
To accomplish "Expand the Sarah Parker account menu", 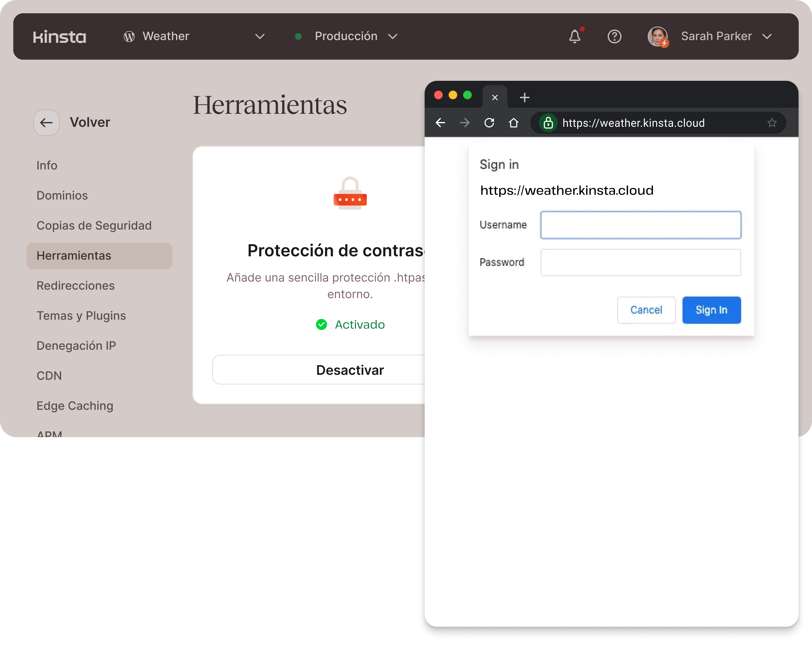I will click(767, 37).
